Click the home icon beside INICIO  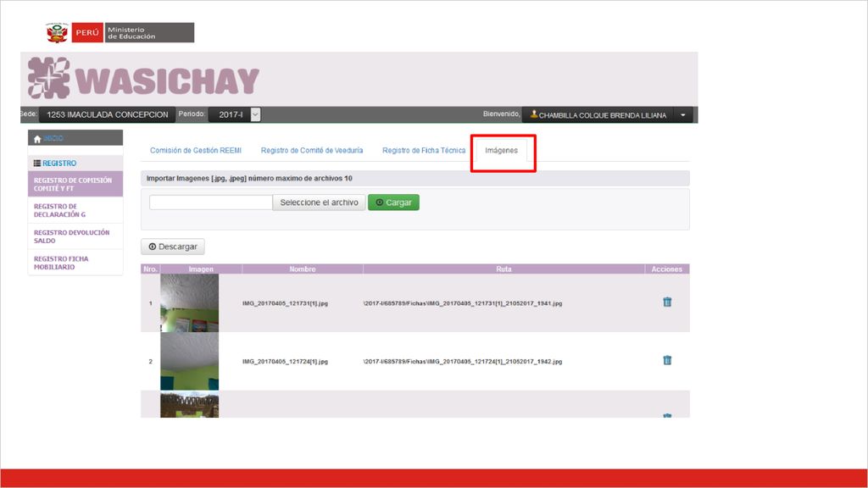pyautogui.click(x=37, y=139)
